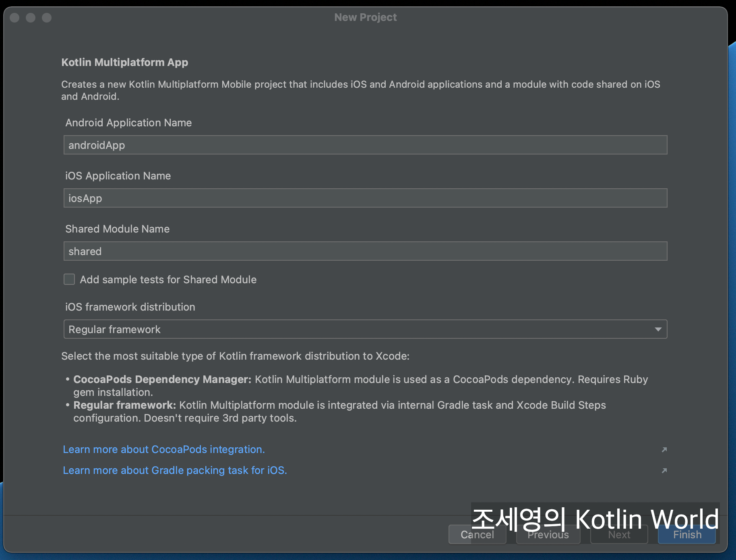
Task: Click external link arrow beside CocoaPods integration
Action: point(664,449)
